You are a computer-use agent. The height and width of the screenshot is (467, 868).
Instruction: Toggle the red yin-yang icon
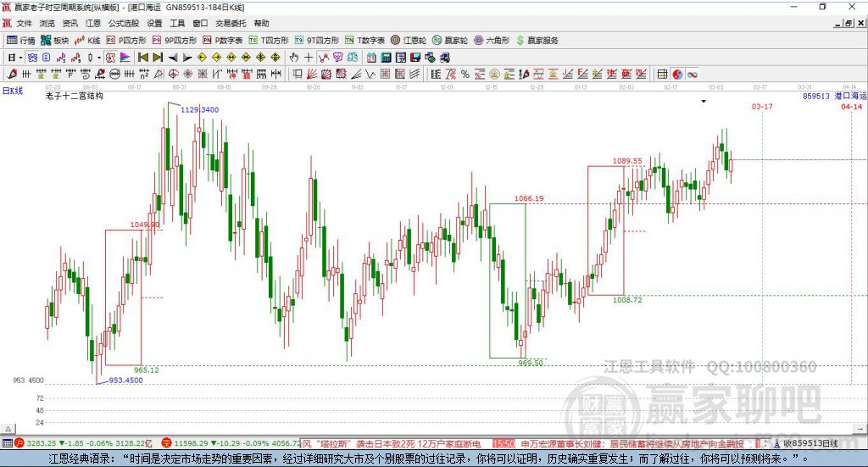tap(677, 74)
